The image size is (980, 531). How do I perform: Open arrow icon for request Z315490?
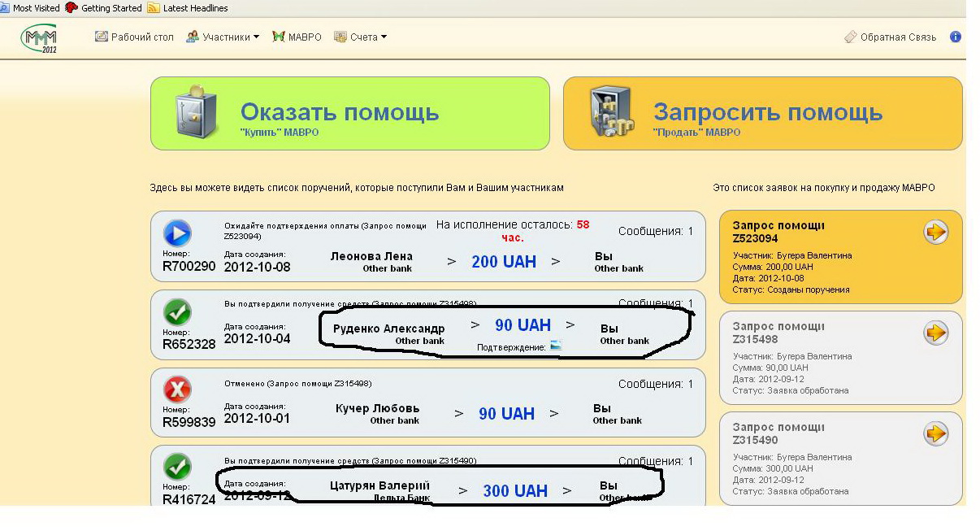click(936, 433)
